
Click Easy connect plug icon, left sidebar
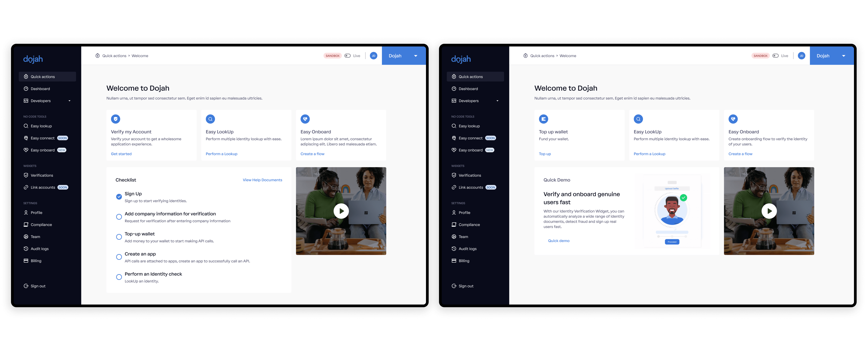pyautogui.click(x=26, y=138)
